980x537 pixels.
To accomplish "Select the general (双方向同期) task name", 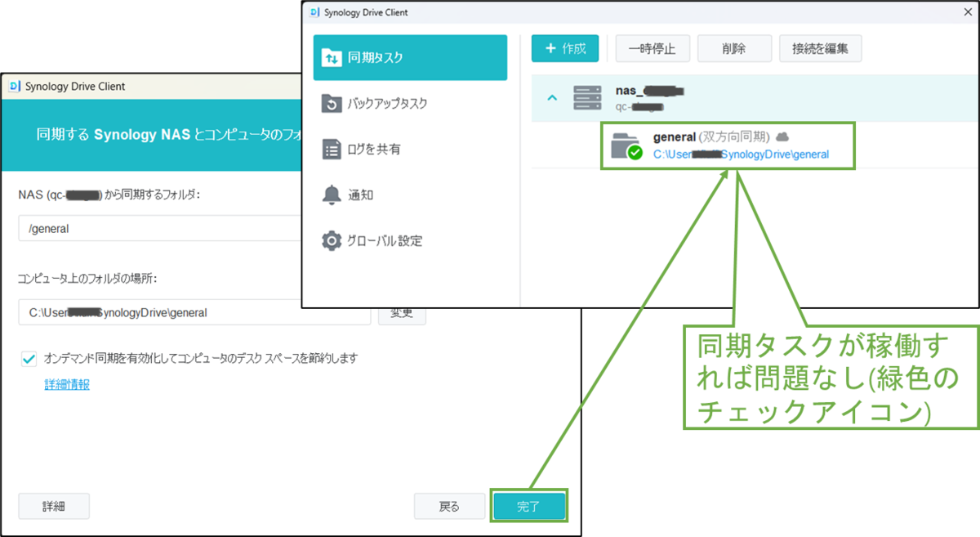I will (711, 136).
